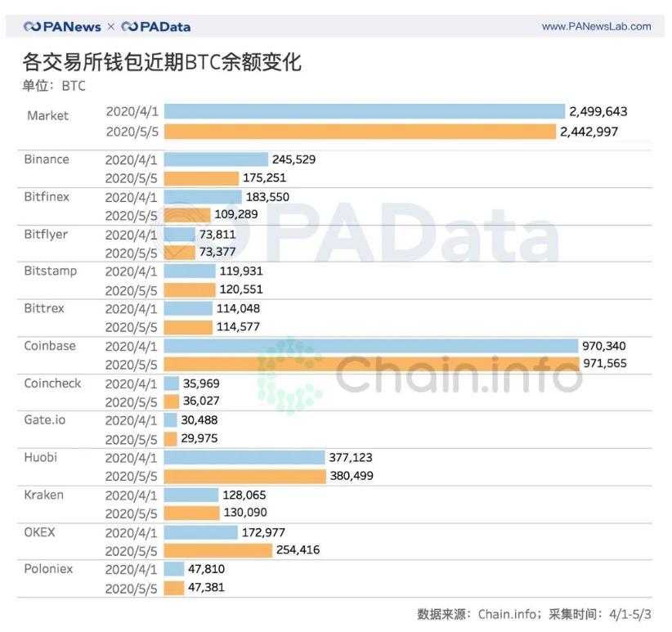Click the Market 2020/5/5 orange bar
Screen dimensions: 672x632
(360, 131)
